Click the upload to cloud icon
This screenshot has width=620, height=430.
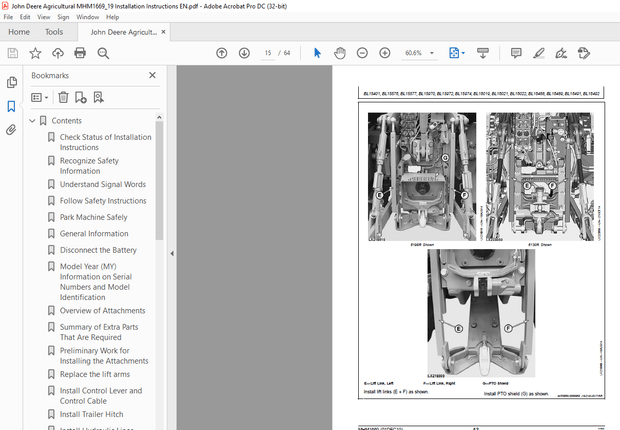click(x=58, y=53)
